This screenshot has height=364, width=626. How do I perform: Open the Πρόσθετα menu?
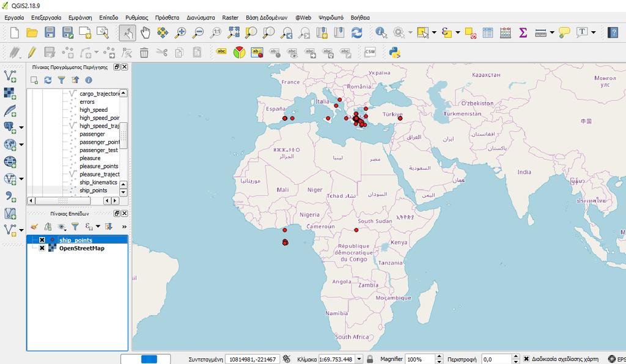click(x=168, y=18)
